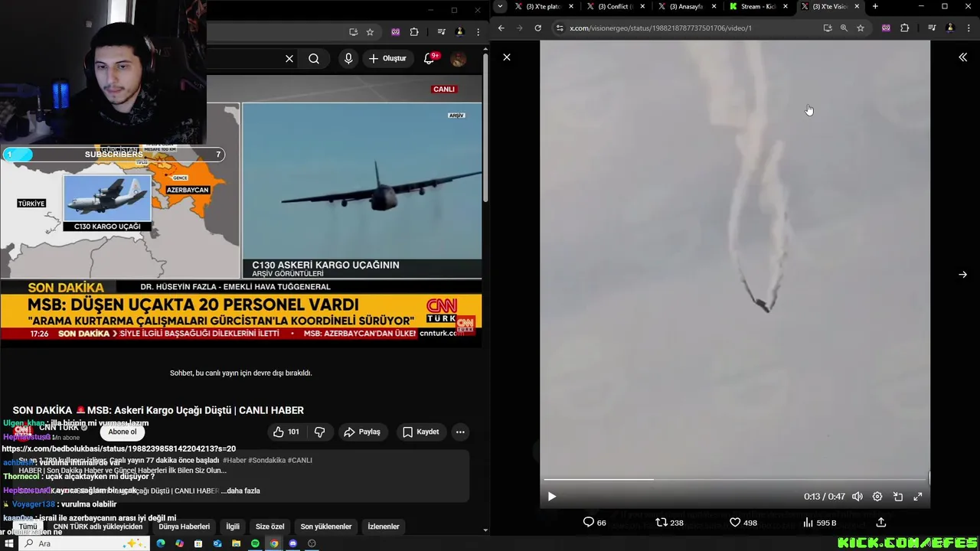Go to next media with arrow
The width and height of the screenshot is (980, 551).
click(963, 275)
